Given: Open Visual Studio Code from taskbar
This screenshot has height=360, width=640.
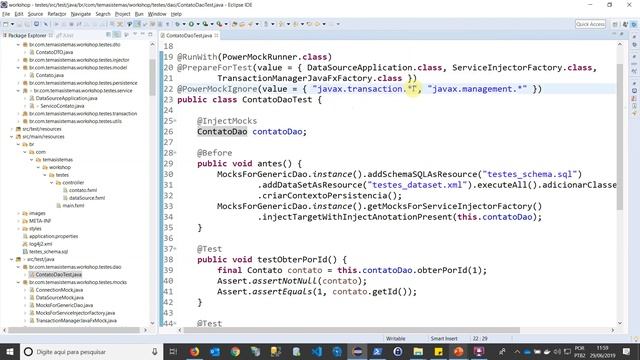Looking at the screenshot, I should [317, 351].
